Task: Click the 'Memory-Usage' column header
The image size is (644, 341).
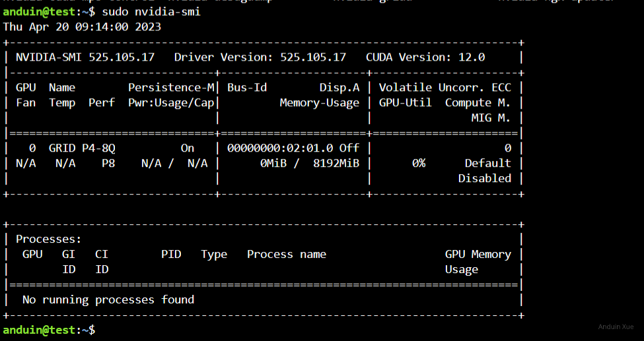Action: (x=319, y=103)
